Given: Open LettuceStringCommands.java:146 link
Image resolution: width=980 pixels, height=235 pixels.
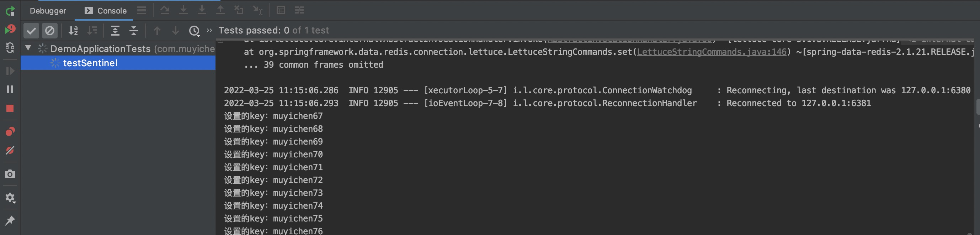Looking at the screenshot, I should point(712,52).
